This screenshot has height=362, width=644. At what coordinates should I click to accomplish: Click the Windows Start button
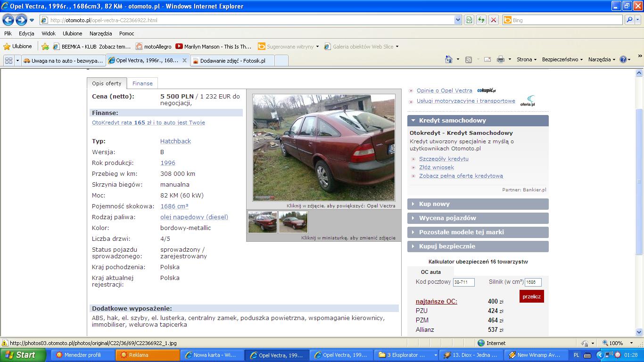click(x=23, y=355)
